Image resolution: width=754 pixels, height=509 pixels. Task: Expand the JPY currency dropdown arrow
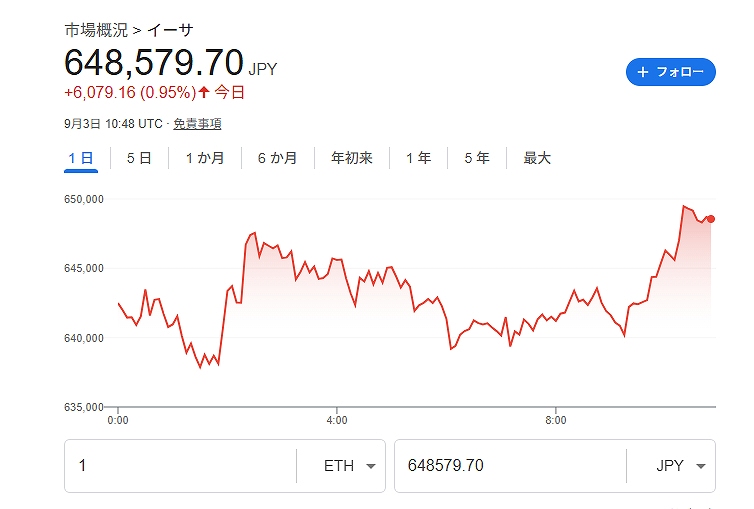tap(701, 466)
